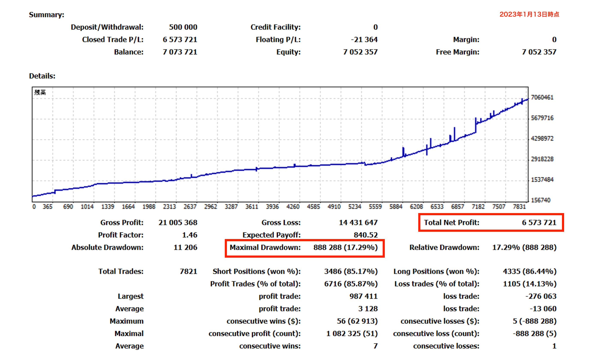The height and width of the screenshot is (364, 589).
Task: Click the chart's 残高 legend label
Action: (40, 92)
